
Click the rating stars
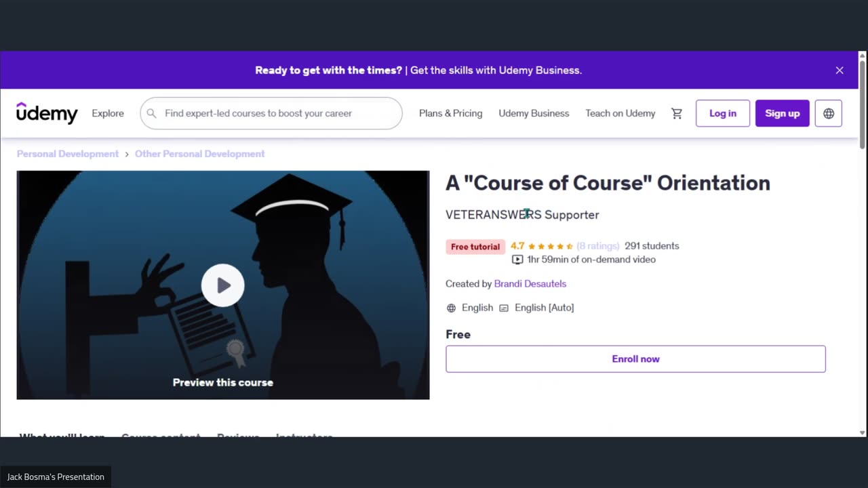point(551,246)
